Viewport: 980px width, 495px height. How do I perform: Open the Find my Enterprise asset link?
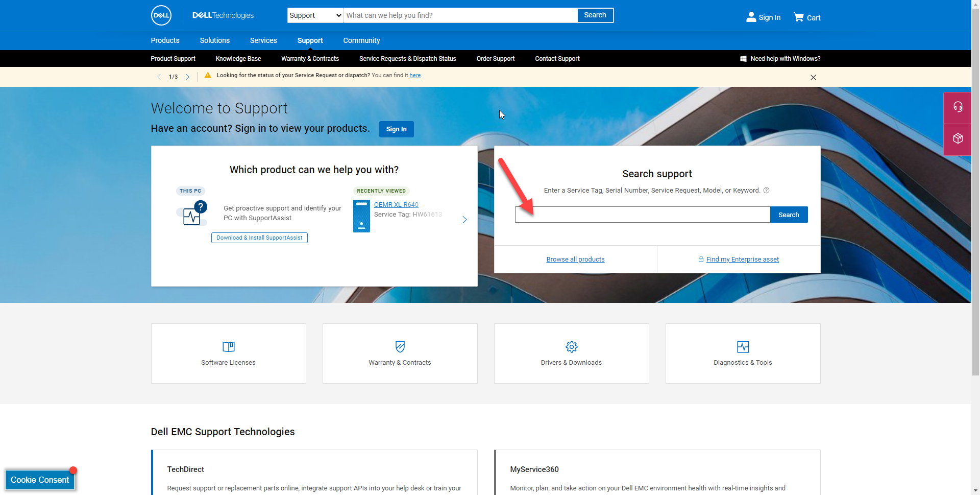[743, 259]
